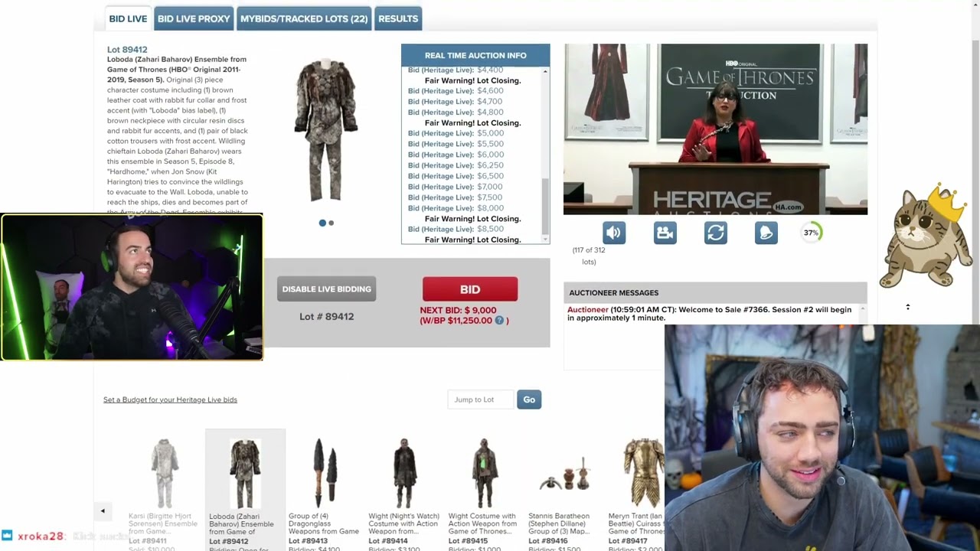Select the first image carousel dot
Viewport: 980px width, 551px height.
pyautogui.click(x=322, y=223)
